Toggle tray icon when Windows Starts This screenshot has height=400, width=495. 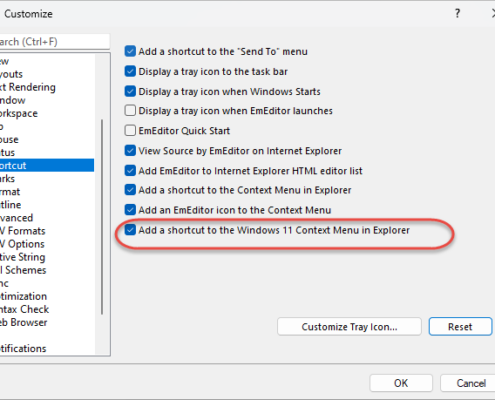130,91
